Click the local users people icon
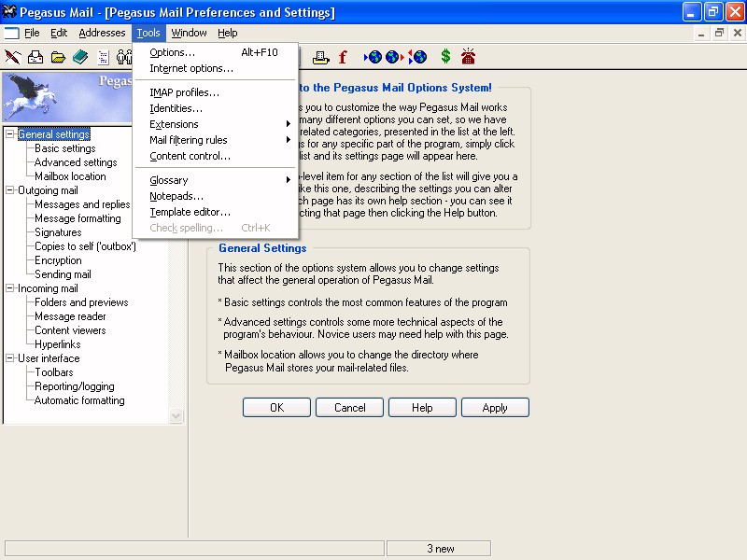 tap(124, 57)
